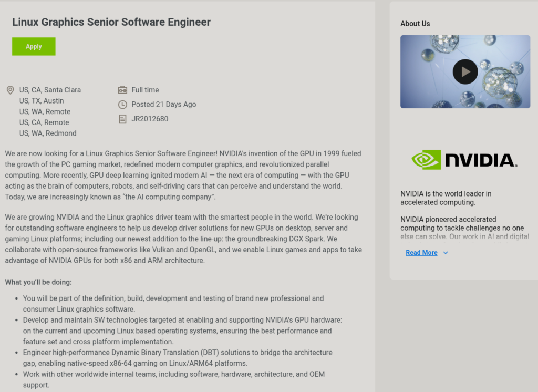Open the Read More link
This screenshot has height=392, width=538.
click(421, 253)
